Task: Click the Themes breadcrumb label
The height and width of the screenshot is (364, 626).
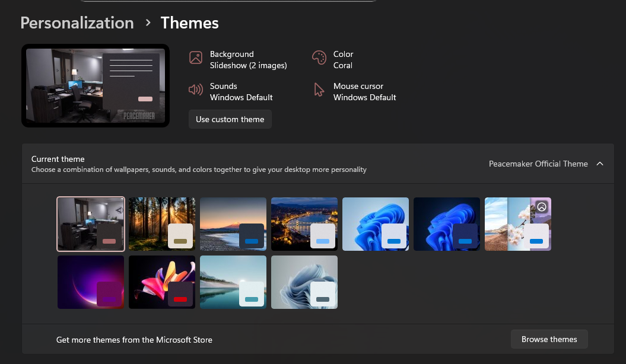Action: tap(189, 23)
